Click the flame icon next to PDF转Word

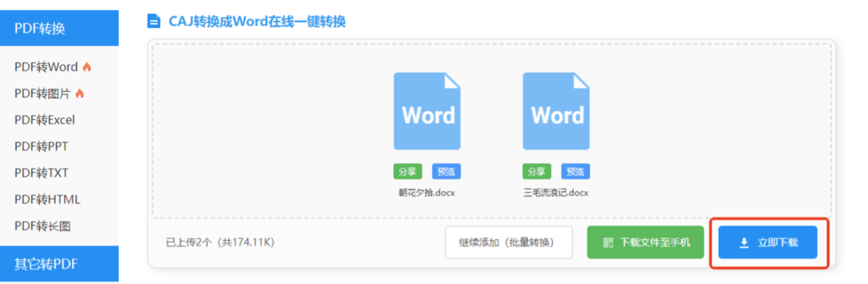point(87,67)
